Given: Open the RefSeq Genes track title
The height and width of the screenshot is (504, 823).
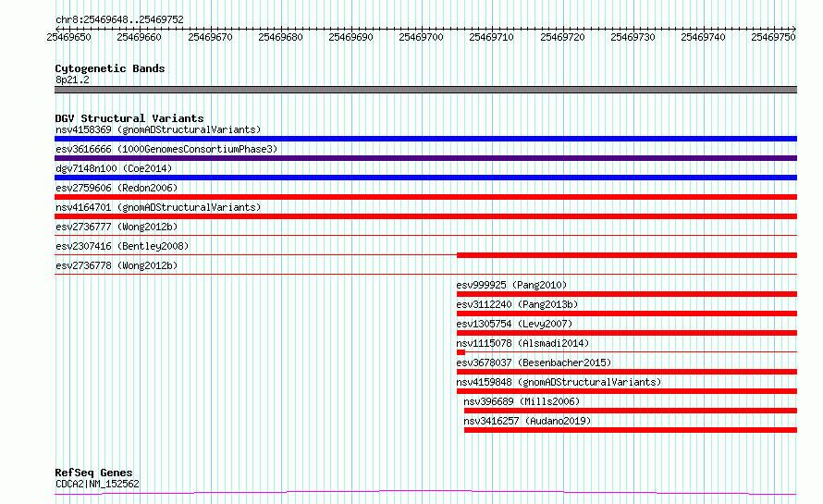Looking at the screenshot, I should pyautogui.click(x=93, y=473).
